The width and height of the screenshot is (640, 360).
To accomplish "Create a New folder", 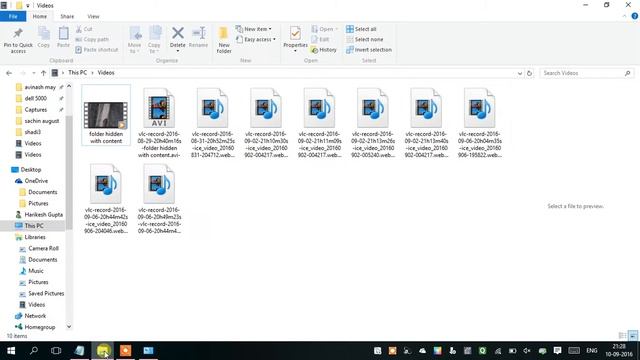I will click(x=224, y=40).
